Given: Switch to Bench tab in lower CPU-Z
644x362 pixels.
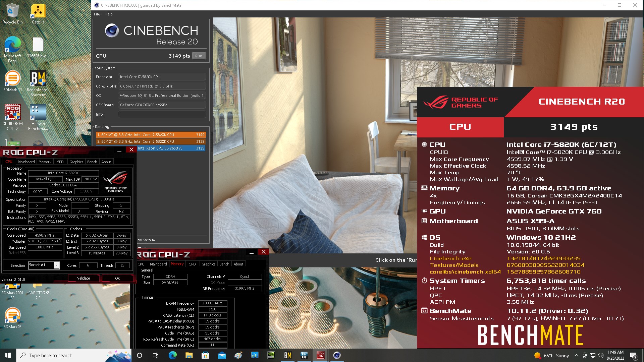Looking at the screenshot, I should 224,264.
